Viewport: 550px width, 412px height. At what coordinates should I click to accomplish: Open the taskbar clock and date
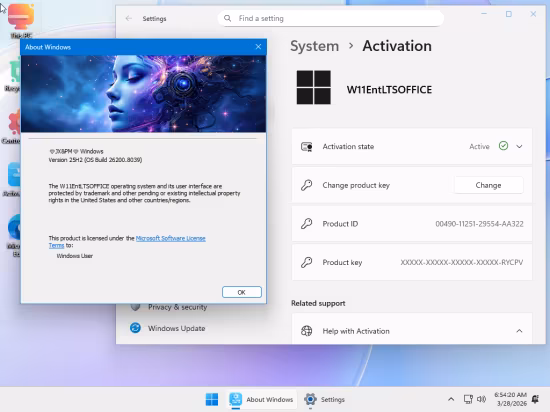coord(511,399)
